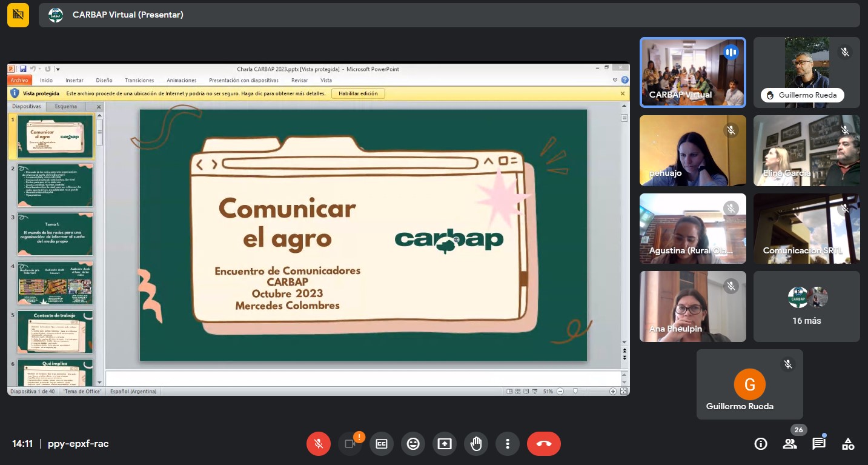Screen dimensions: 868x465
Task: Select the Ana Pheulpin video tile
Action: point(693,306)
